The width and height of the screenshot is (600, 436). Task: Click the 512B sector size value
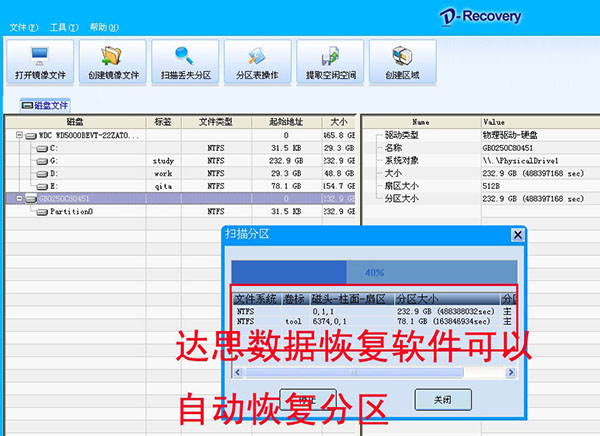491,186
